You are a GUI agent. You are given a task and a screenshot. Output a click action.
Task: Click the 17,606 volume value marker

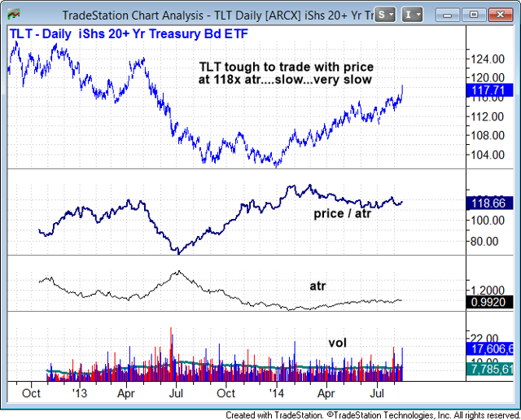pos(489,349)
